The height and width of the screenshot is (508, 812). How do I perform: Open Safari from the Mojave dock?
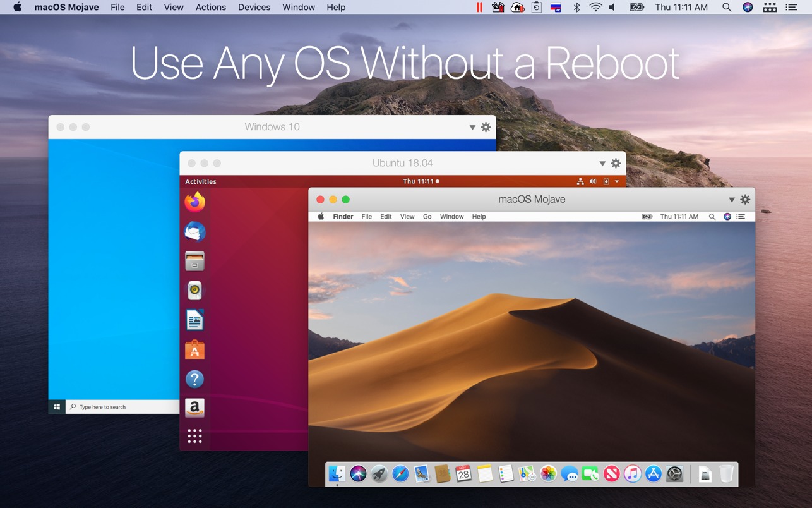(x=400, y=474)
